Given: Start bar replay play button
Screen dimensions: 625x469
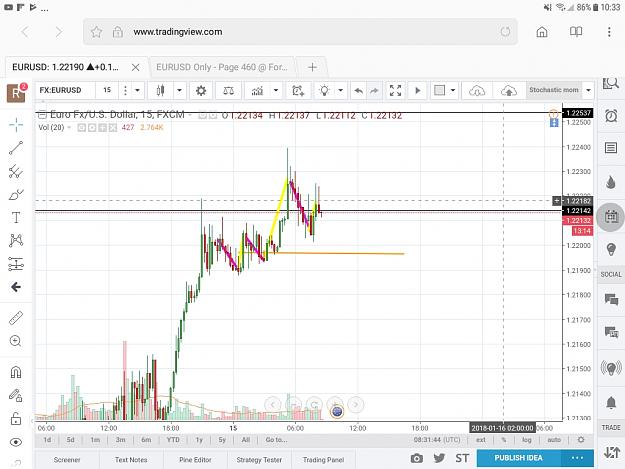Looking at the screenshot, I should 417,90.
